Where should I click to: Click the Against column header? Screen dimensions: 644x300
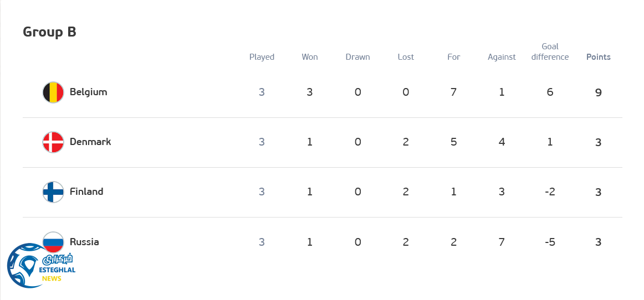click(502, 57)
